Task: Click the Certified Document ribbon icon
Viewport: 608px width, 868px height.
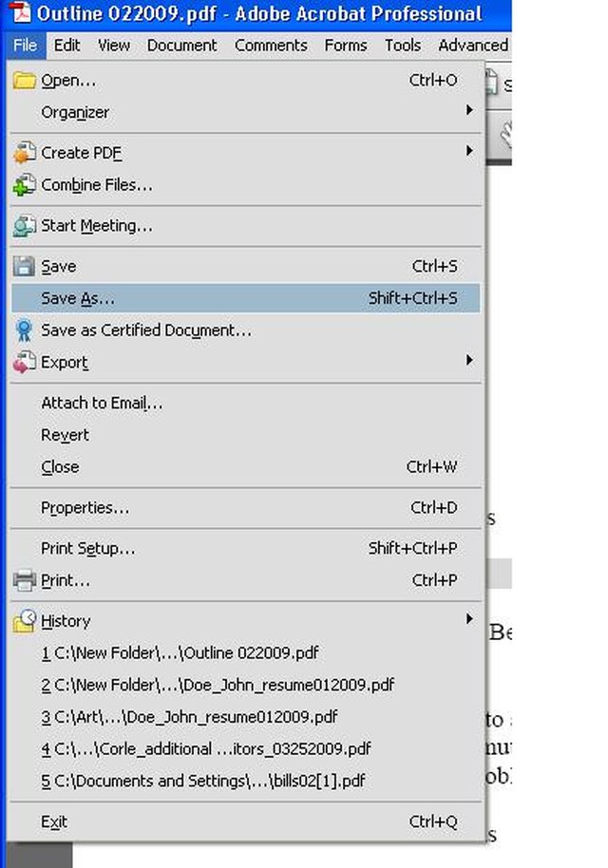Action: coord(24,330)
